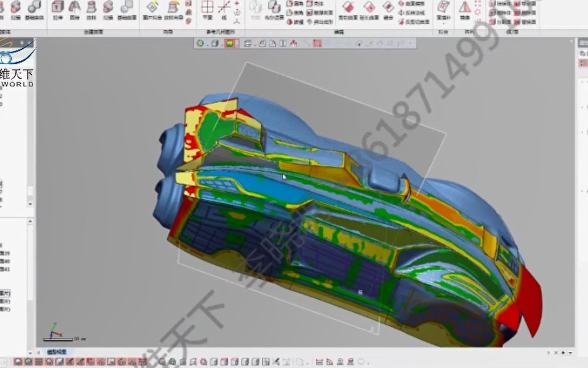Toggle region visibility in bottom toolbar
This screenshot has height=368, width=588.
pyautogui.click(x=28, y=362)
